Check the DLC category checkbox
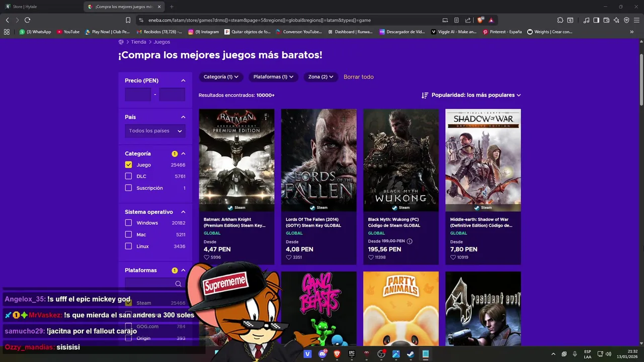The width and height of the screenshot is (644, 362). tap(128, 176)
